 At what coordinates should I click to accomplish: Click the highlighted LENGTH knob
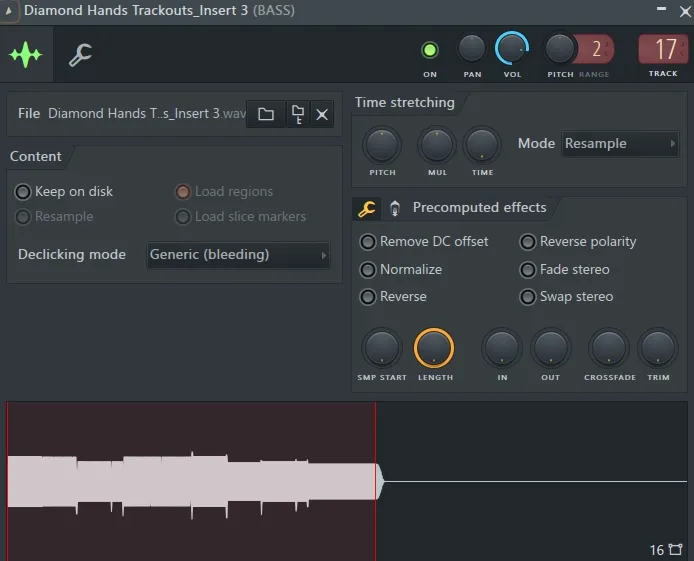434,348
